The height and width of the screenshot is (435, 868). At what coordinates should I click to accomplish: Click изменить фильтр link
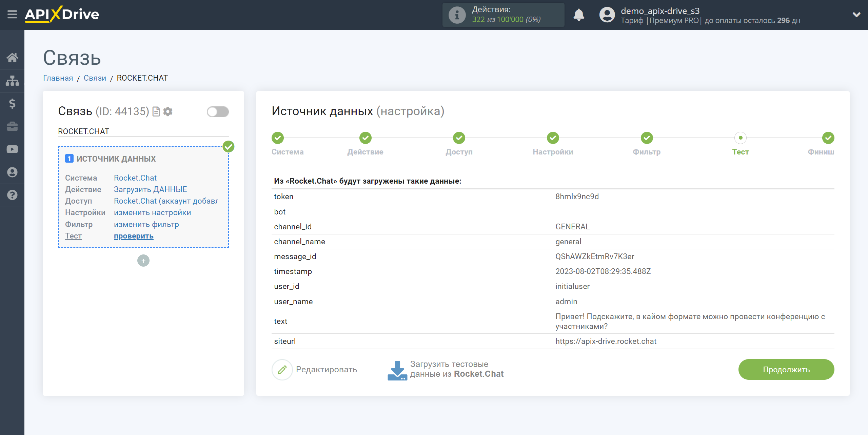pos(146,224)
